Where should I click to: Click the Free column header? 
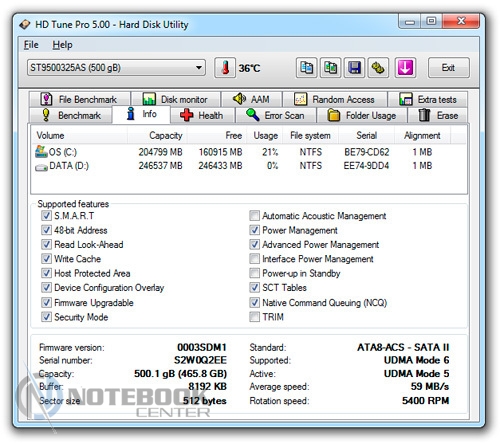click(x=217, y=135)
